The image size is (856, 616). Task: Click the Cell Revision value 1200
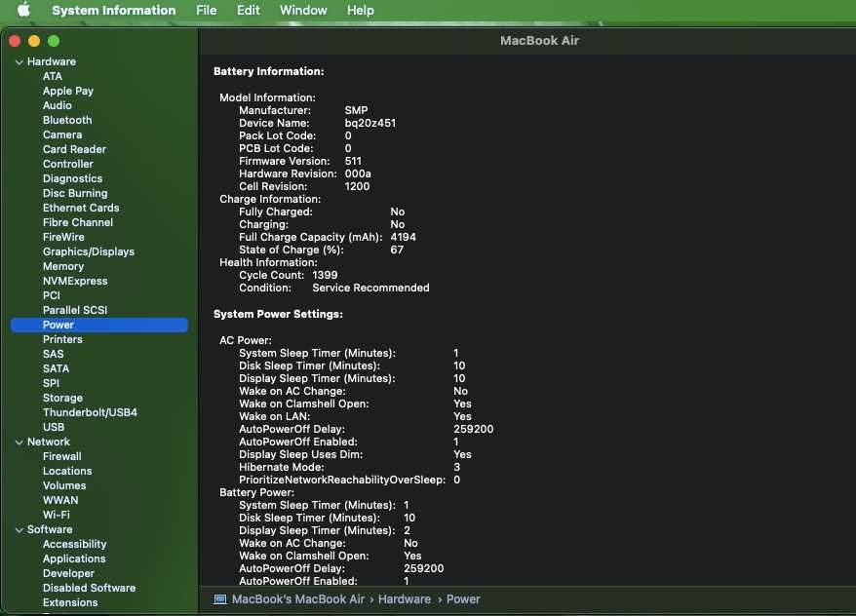(x=357, y=186)
